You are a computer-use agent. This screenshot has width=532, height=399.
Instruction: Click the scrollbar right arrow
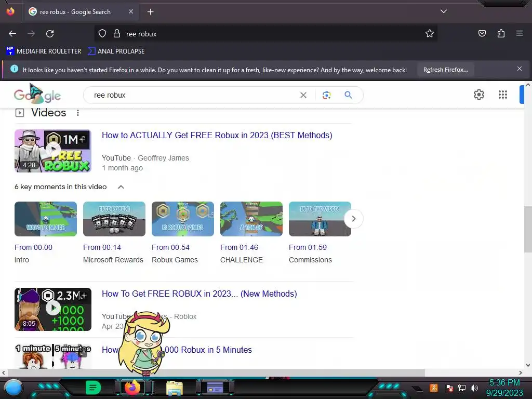coord(521,373)
